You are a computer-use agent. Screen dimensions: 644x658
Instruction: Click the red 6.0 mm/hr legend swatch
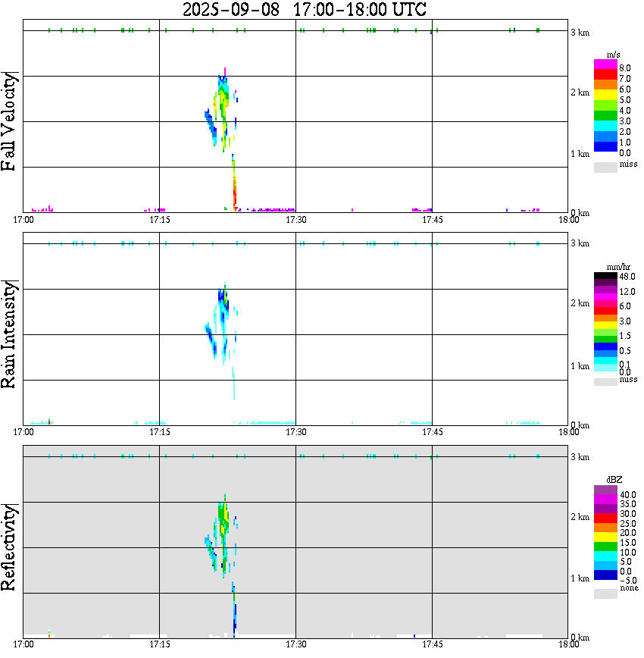pyautogui.click(x=605, y=311)
